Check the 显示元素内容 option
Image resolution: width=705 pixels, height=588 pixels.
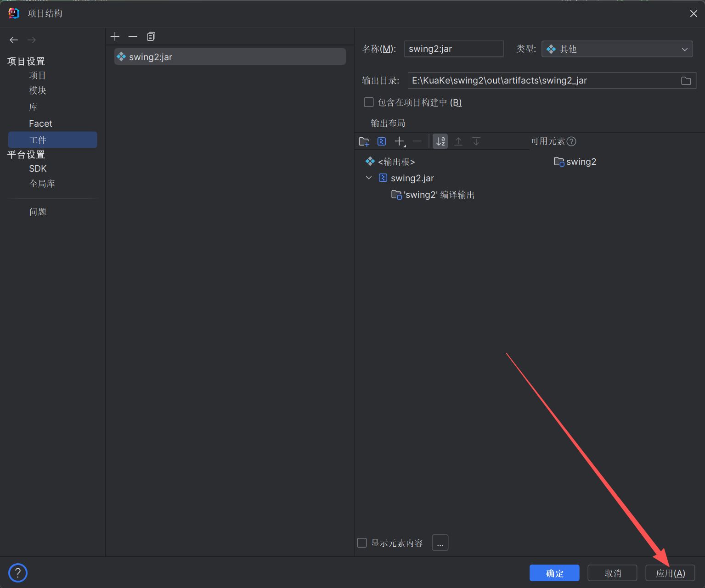tap(361, 542)
